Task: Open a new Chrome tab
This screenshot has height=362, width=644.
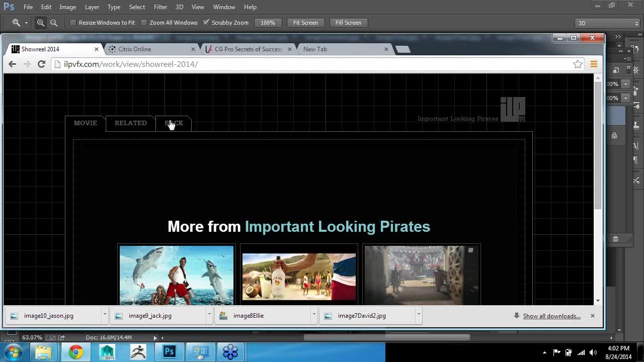Action: [x=403, y=49]
